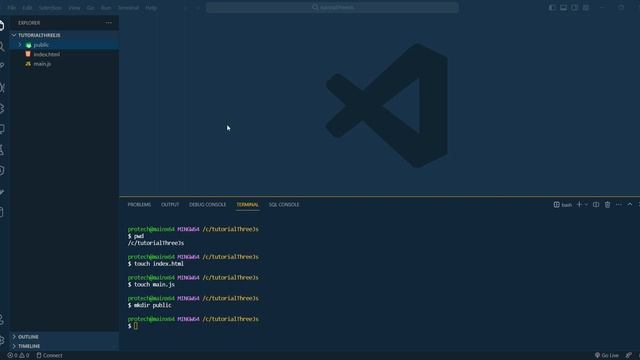Kill the terminal with the trash icon
This screenshot has width=640, height=360.
point(607,204)
